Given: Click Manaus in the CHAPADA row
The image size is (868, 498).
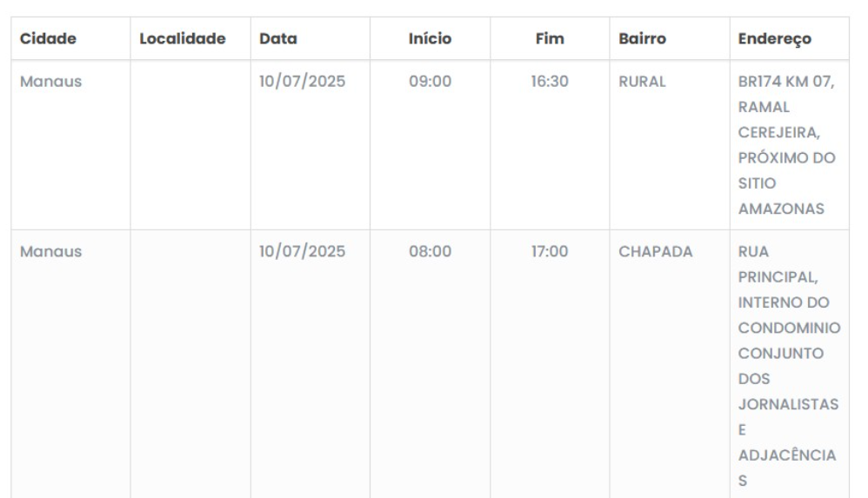Looking at the screenshot, I should 50,252.
